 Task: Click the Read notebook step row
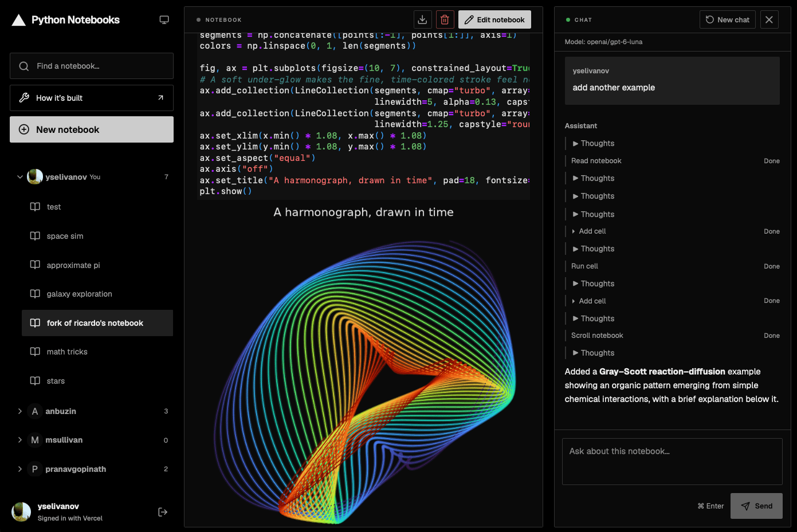(x=672, y=161)
